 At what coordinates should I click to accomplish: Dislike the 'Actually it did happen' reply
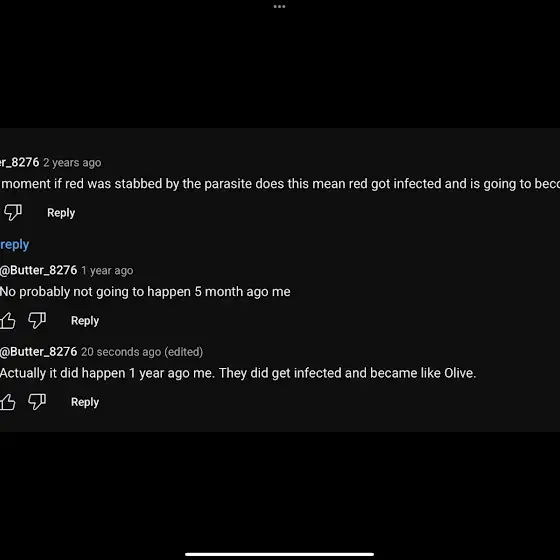coord(37,401)
